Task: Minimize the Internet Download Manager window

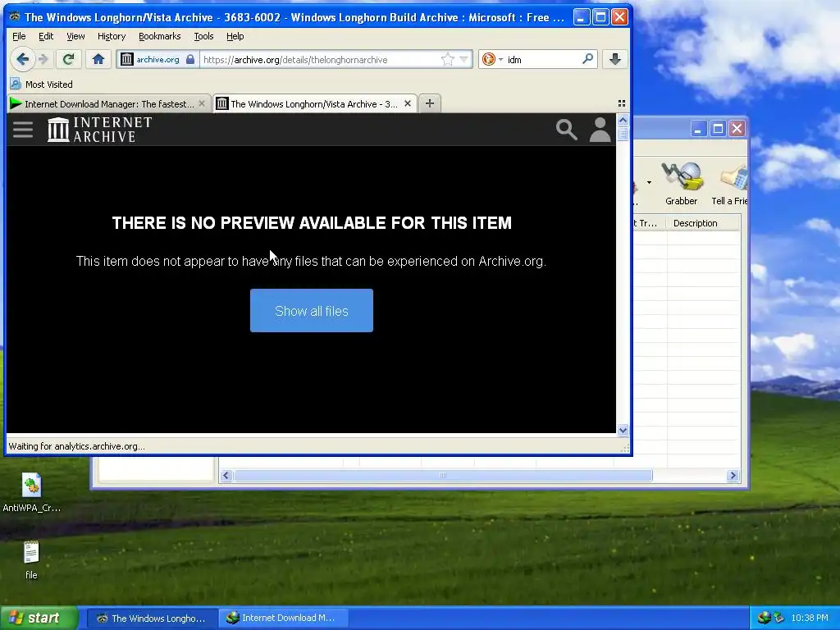Action: 697,129
